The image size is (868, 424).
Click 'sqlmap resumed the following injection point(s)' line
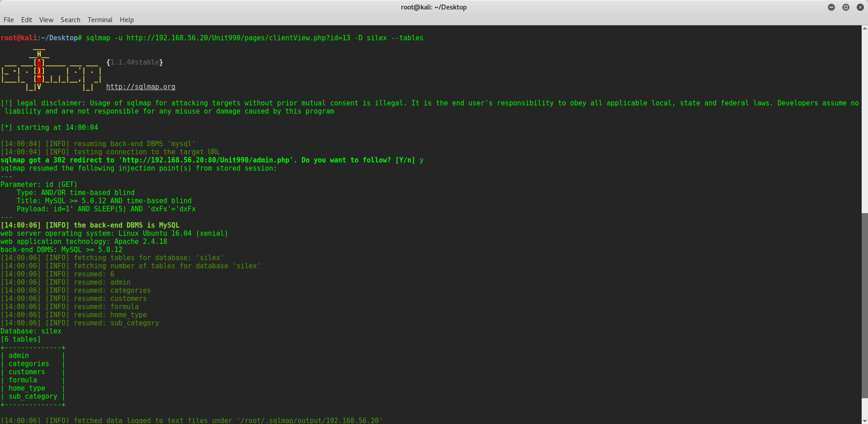[138, 168]
